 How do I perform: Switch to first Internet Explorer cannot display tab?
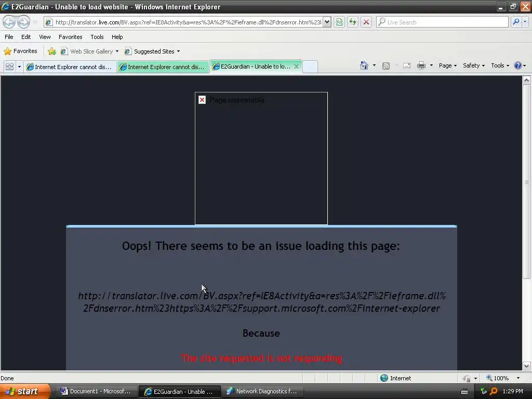point(70,67)
